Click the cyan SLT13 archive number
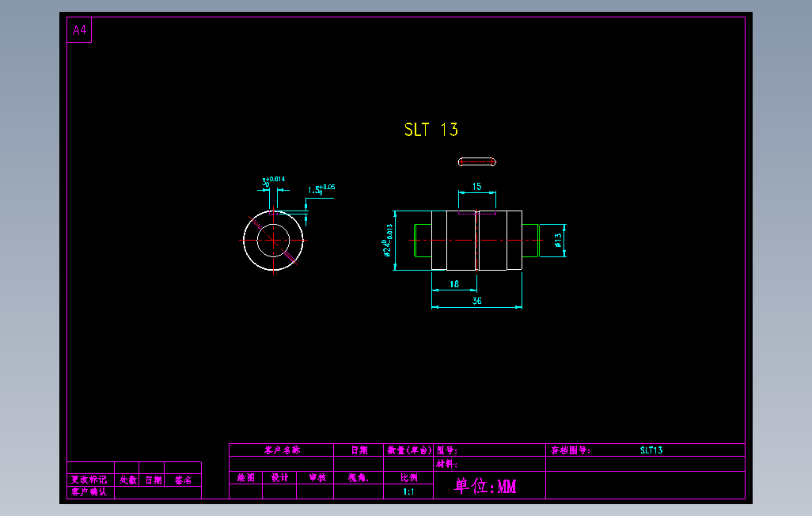Image resolution: width=812 pixels, height=516 pixels. [x=651, y=450]
